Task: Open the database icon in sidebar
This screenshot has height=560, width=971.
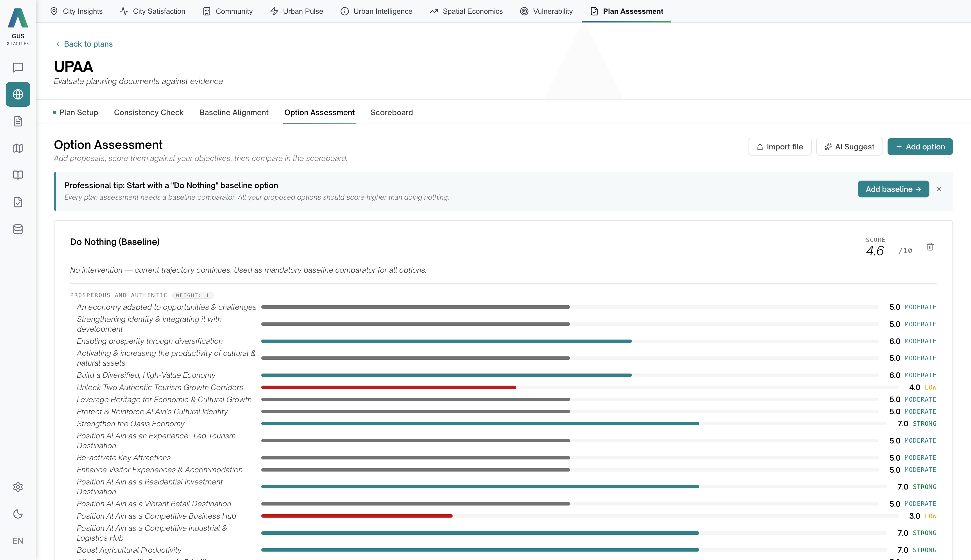Action: (18, 229)
